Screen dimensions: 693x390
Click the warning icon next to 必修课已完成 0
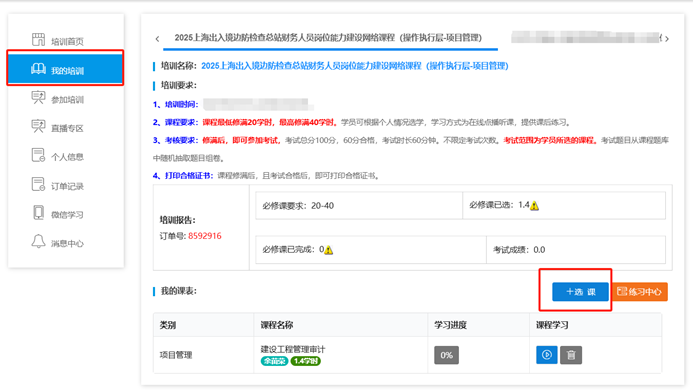[x=328, y=250]
